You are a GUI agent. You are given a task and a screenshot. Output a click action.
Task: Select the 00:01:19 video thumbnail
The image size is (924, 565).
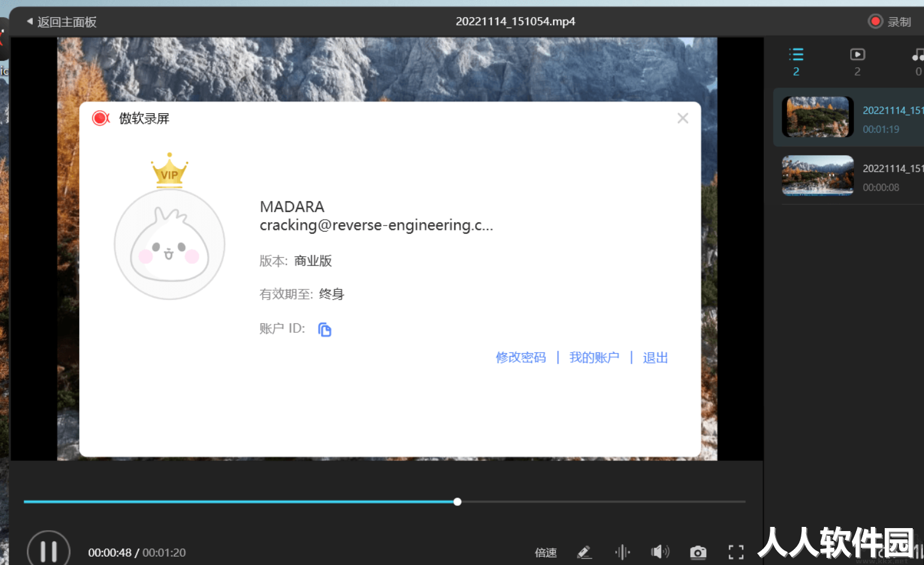(x=817, y=117)
